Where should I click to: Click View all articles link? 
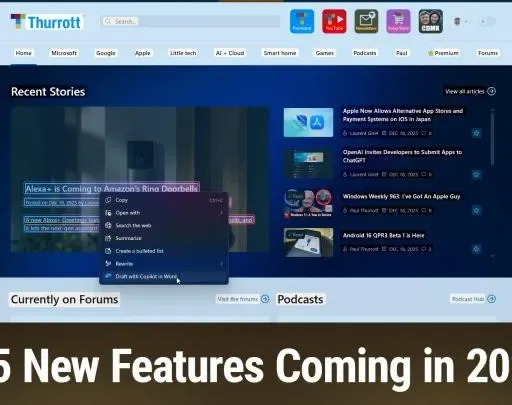(465, 91)
